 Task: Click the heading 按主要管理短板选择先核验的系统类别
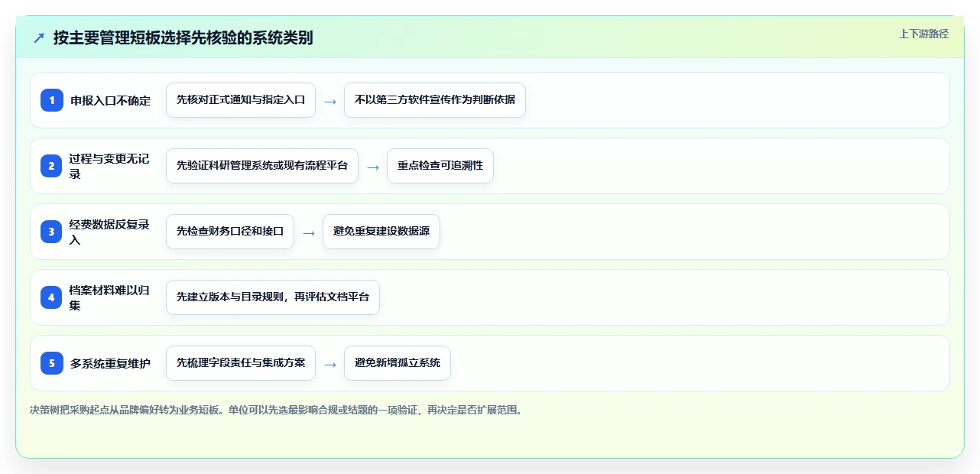[x=183, y=37]
